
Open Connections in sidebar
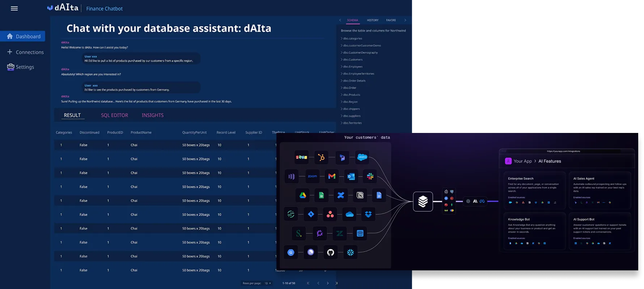[25, 52]
